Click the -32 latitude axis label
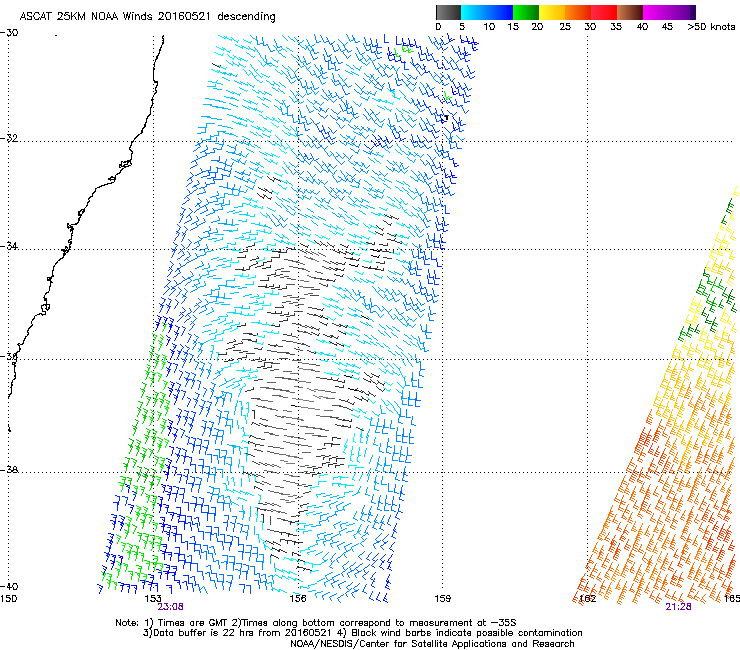The width and height of the screenshot is (740, 650). pos(9,138)
